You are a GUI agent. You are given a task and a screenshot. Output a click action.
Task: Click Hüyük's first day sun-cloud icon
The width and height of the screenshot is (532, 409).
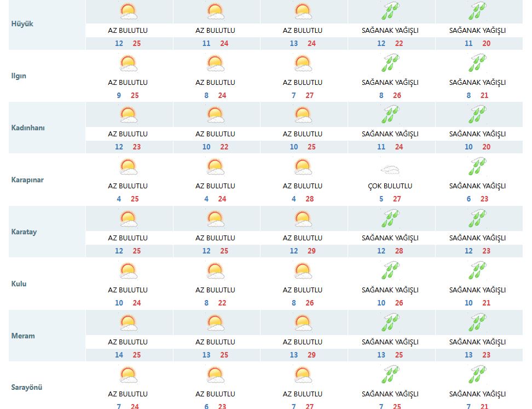(128, 12)
